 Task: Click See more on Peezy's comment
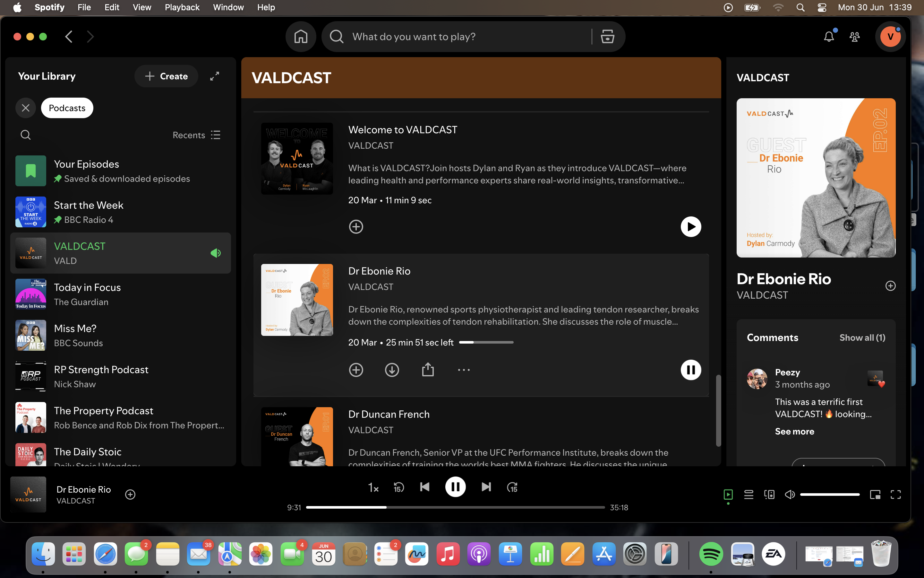click(795, 431)
